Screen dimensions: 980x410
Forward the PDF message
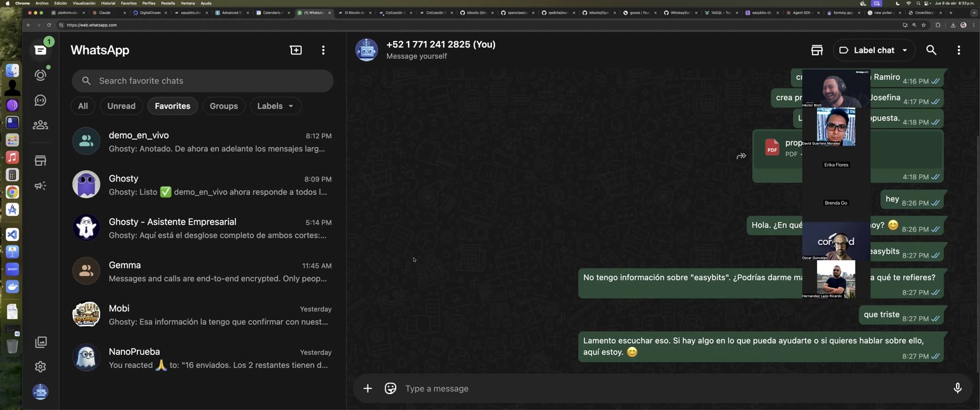(x=741, y=156)
